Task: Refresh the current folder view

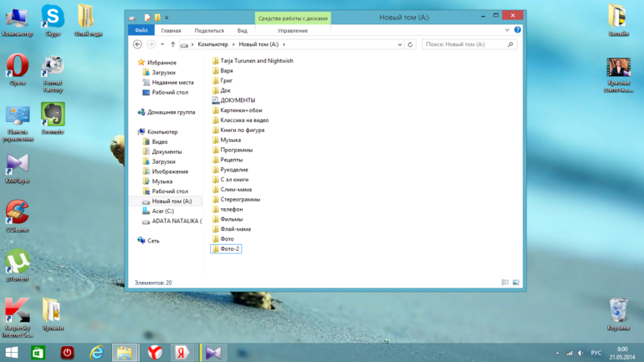Action: pyautogui.click(x=410, y=44)
